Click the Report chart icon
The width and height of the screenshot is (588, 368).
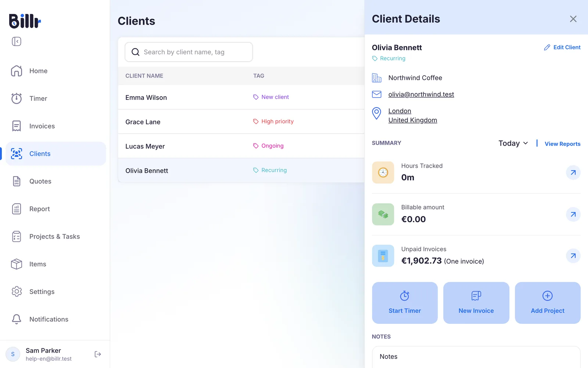[x=17, y=209]
